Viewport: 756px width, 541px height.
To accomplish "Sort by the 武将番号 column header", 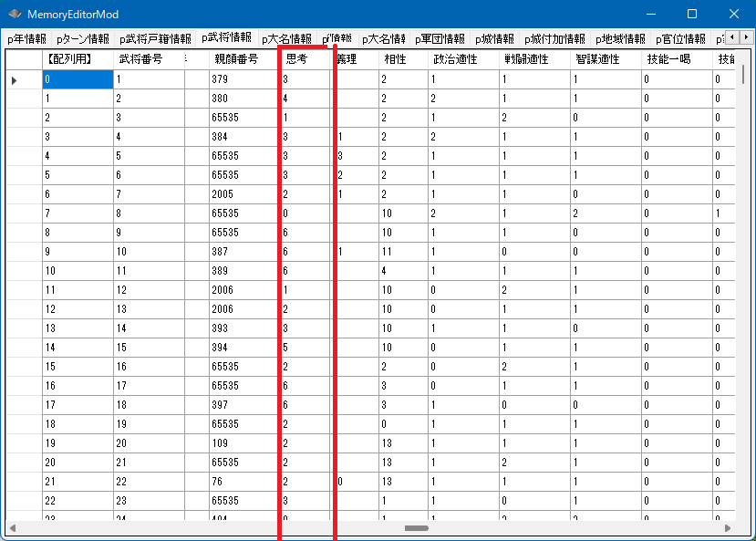I will [141, 58].
